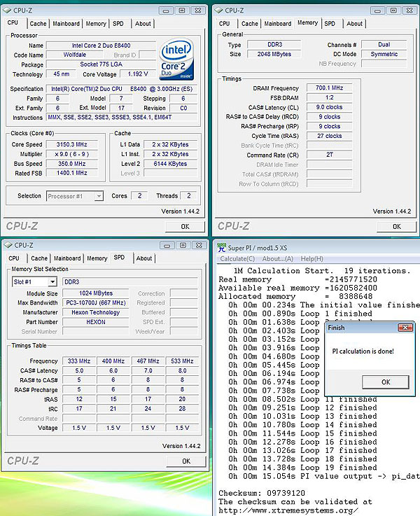Select Memory tab in SPD window
420x516 pixels.
pyautogui.click(x=97, y=258)
